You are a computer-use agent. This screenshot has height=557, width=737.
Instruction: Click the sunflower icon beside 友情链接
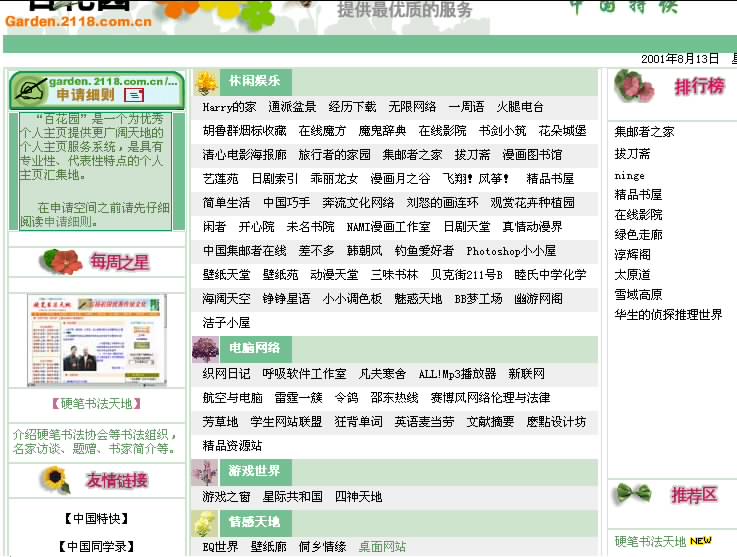[54, 481]
